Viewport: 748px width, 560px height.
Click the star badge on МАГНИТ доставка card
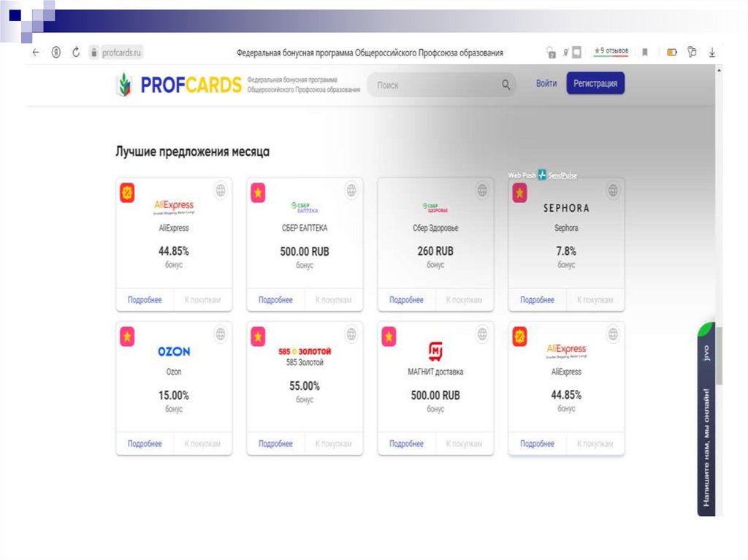pos(389,337)
